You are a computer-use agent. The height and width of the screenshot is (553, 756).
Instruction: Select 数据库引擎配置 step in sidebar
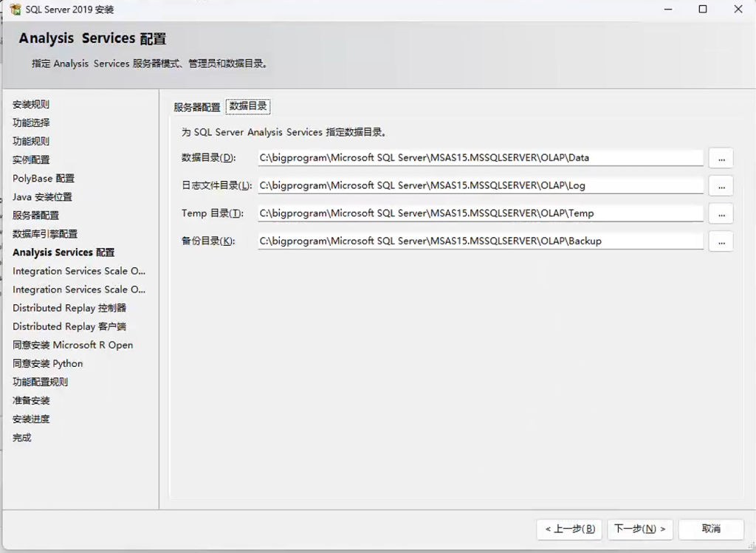tap(45, 234)
